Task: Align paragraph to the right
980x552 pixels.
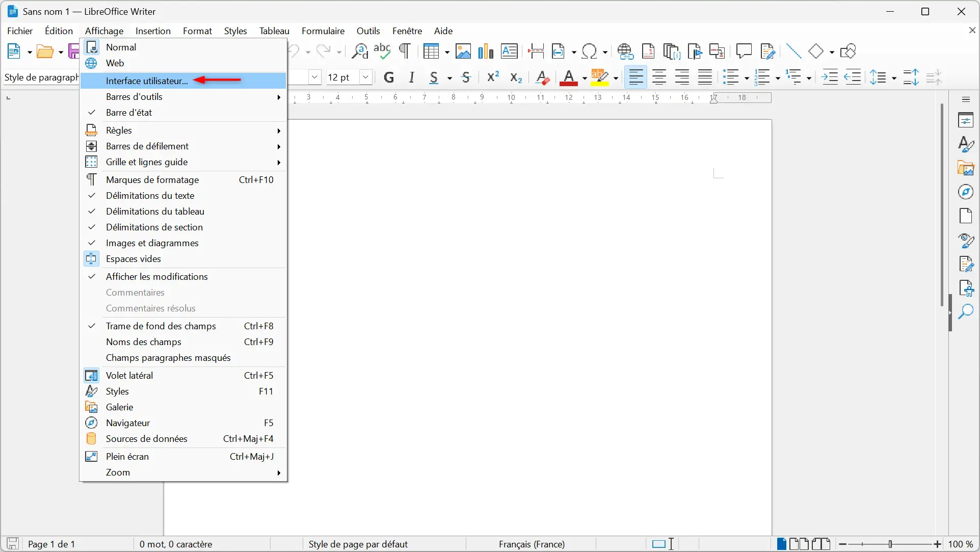Action: coord(682,77)
